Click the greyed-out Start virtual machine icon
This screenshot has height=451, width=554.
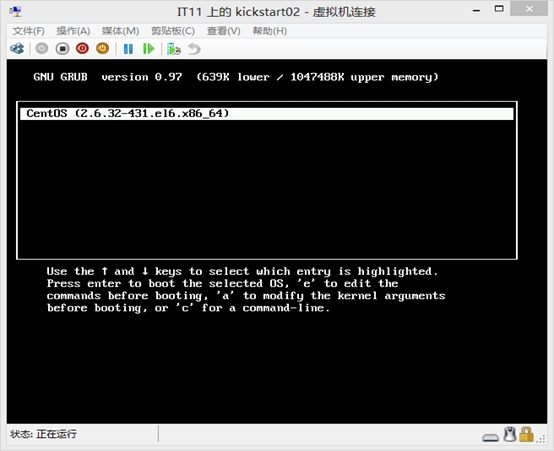(42, 48)
